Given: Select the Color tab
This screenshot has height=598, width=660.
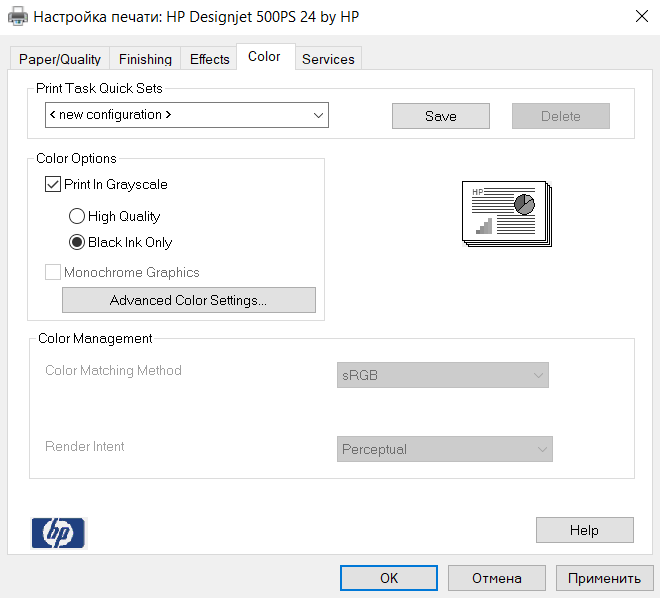Looking at the screenshot, I should point(264,56).
